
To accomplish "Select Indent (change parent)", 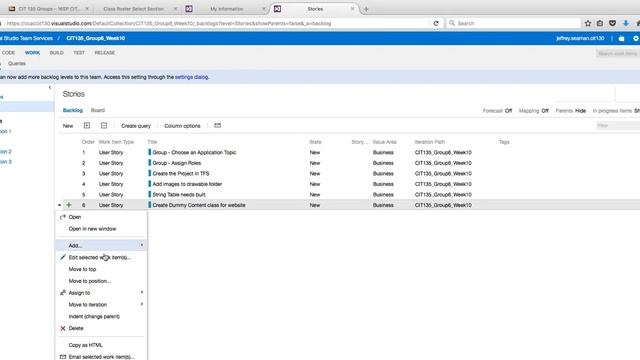I will (x=94, y=317).
